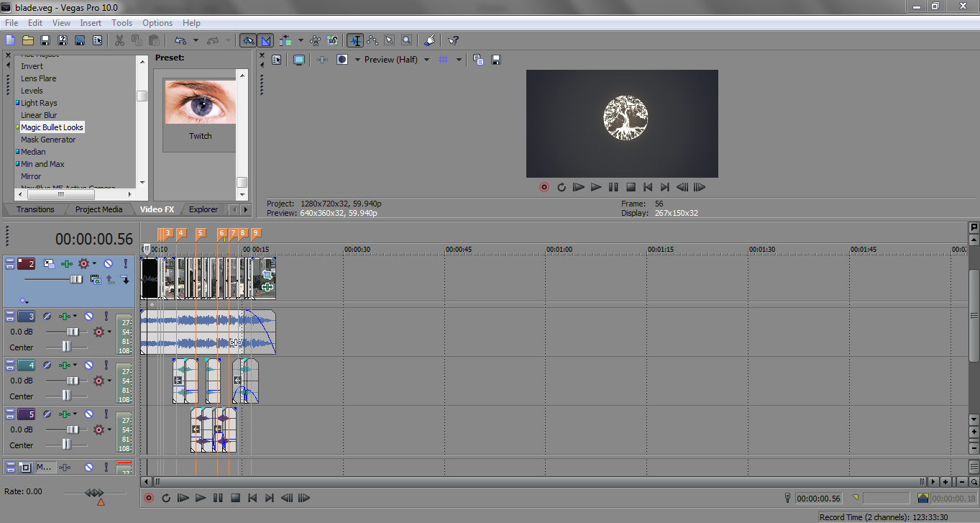Open the Undo history dropdown arrow

[x=196, y=40]
